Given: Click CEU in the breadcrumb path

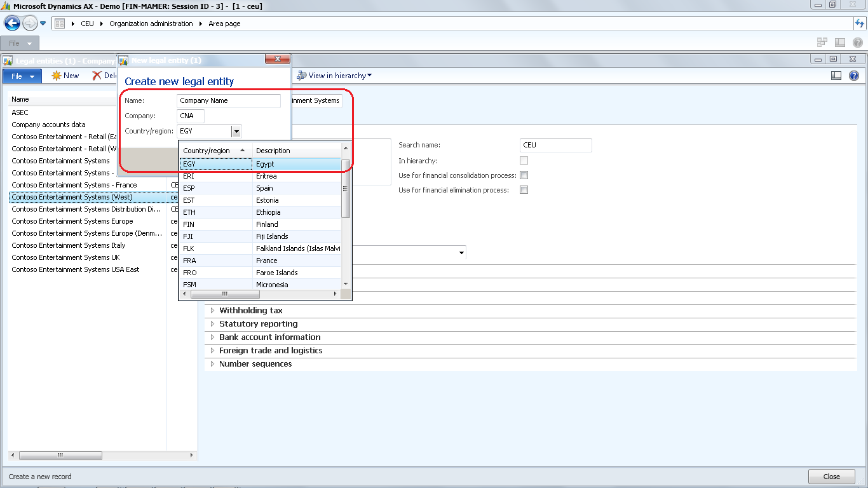Looking at the screenshot, I should [x=87, y=24].
